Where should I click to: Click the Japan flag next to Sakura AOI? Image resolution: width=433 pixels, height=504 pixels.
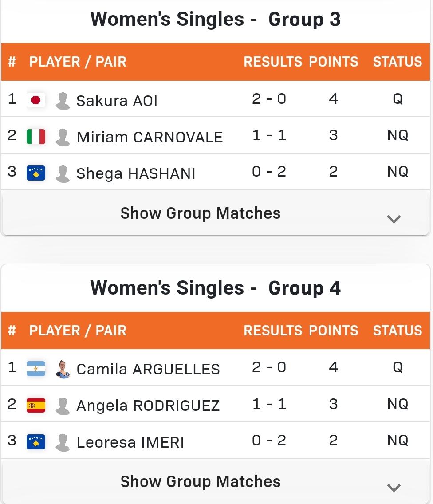pyautogui.click(x=35, y=100)
